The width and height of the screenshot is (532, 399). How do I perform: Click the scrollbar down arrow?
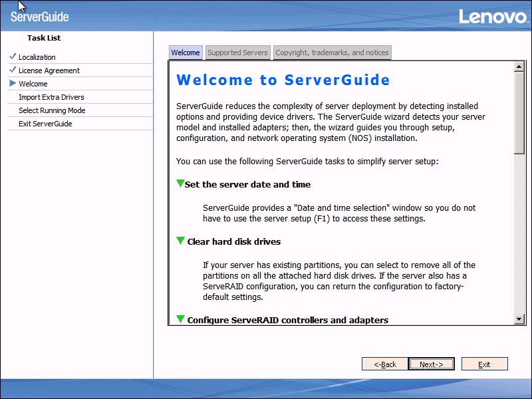pos(520,320)
